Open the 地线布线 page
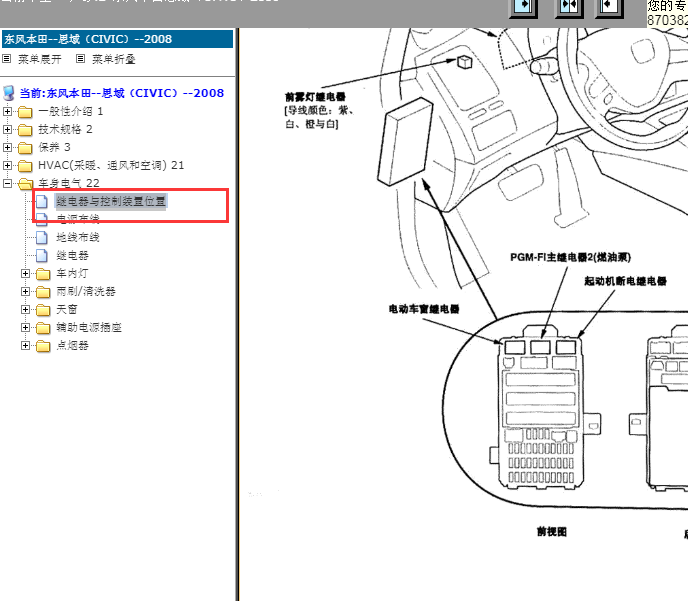 78,237
